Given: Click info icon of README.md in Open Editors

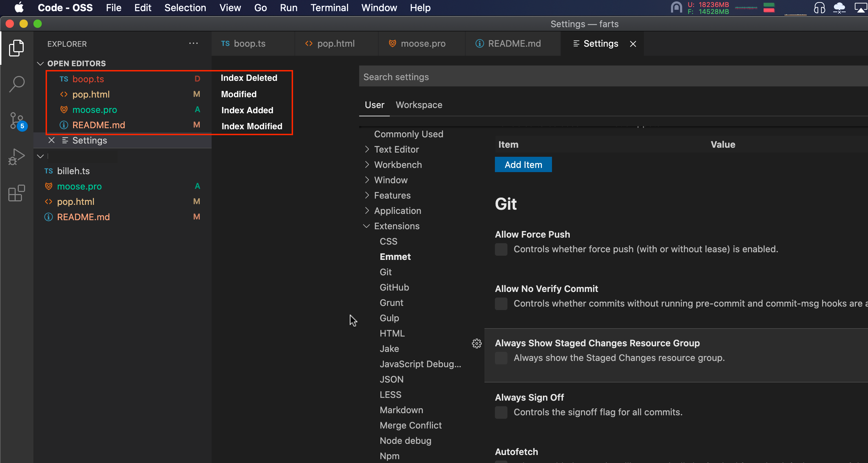Looking at the screenshot, I should coord(64,125).
